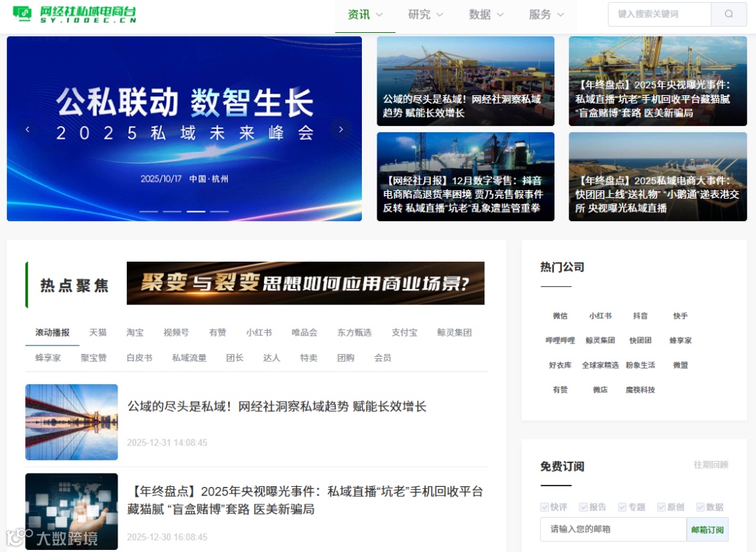Open card 2025年央视曝光事件 article

tap(657, 81)
